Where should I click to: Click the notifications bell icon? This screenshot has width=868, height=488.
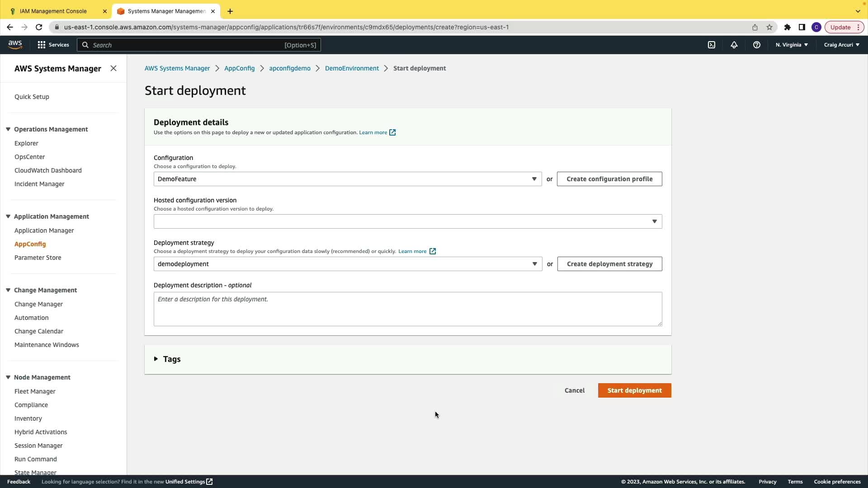point(734,45)
